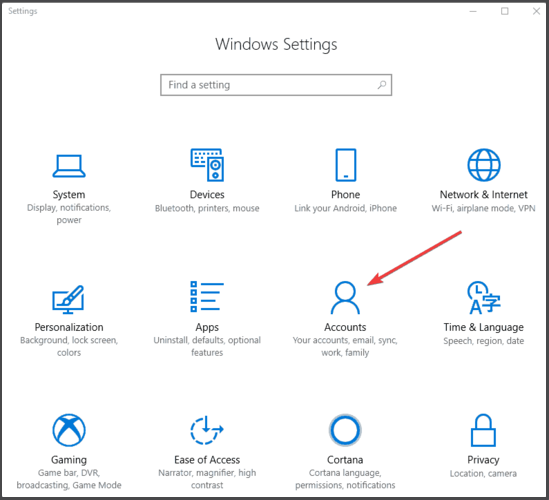The image size is (549, 500).
Task: Click 'Speech, region, date' text
Action: (x=484, y=341)
